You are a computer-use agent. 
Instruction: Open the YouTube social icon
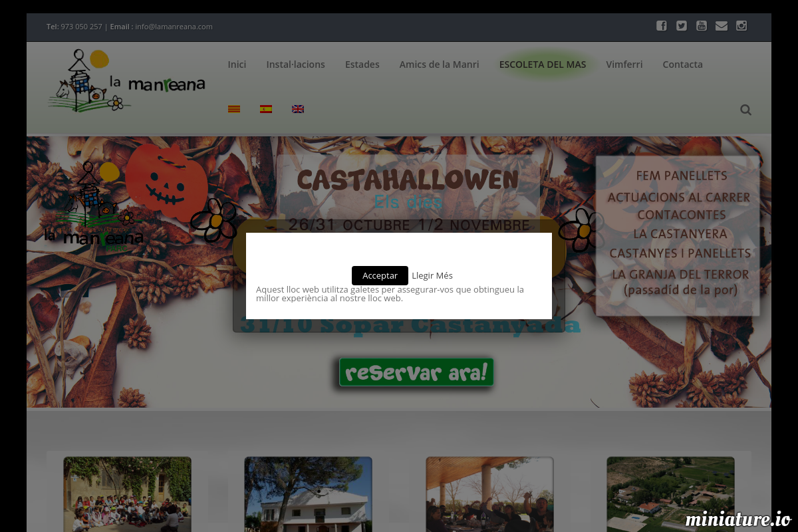(x=702, y=26)
